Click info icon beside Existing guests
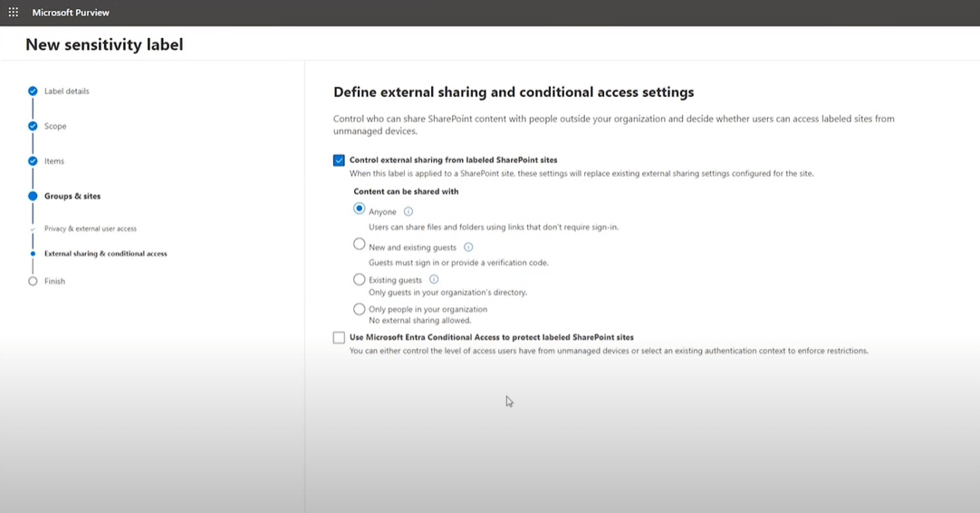 pos(434,279)
